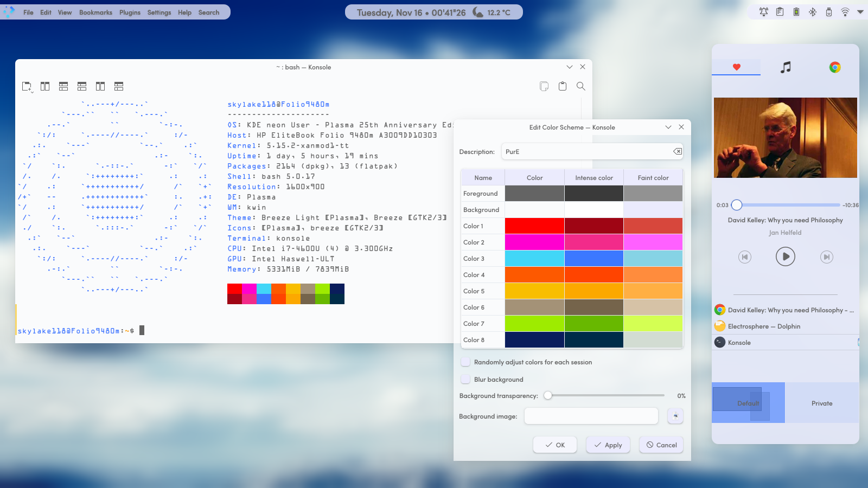Edit Color 4 faint orange swatch
The image size is (868, 488).
click(653, 275)
